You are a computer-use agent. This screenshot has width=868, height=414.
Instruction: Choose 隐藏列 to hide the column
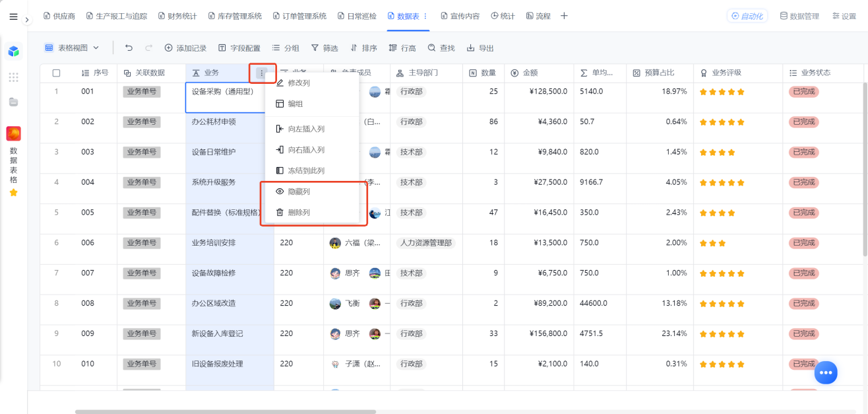(x=313, y=191)
